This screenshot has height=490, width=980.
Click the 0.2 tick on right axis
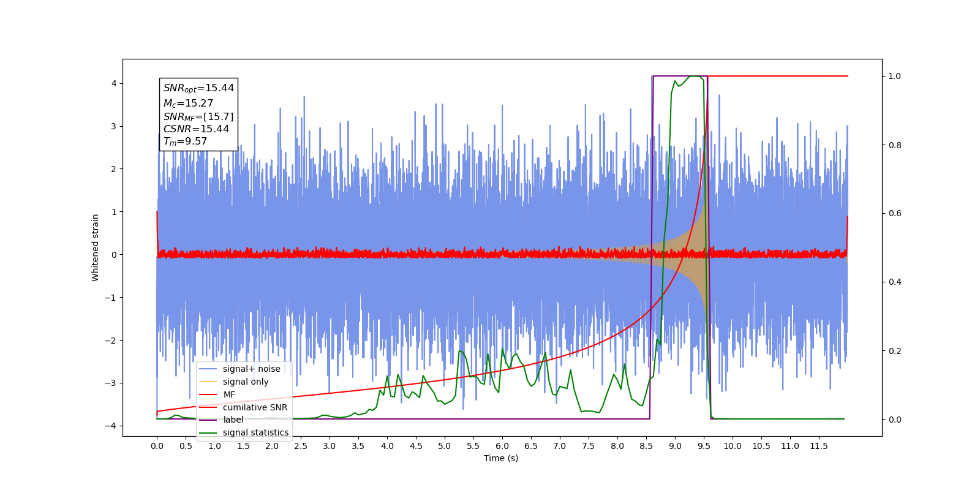[x=895, y=351]
